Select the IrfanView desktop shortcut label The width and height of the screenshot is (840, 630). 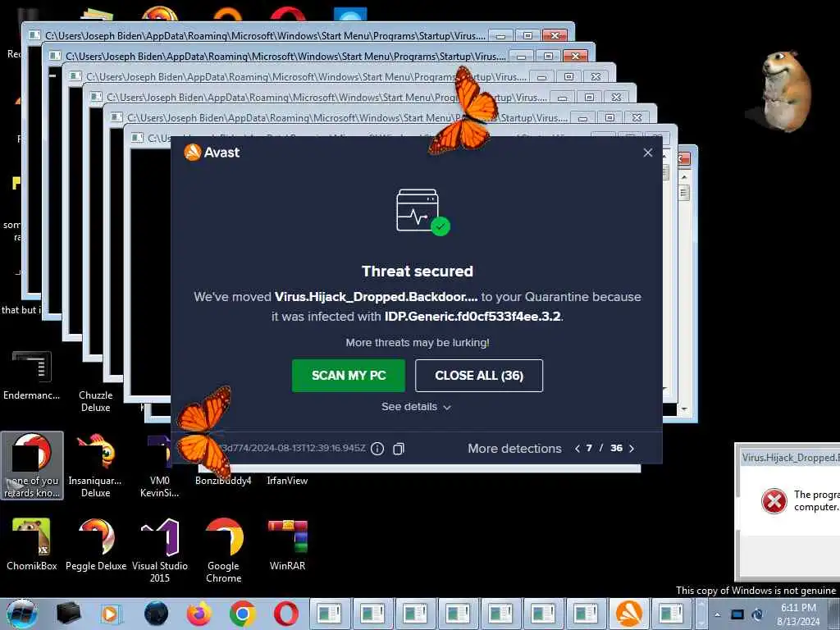[287, 481]
